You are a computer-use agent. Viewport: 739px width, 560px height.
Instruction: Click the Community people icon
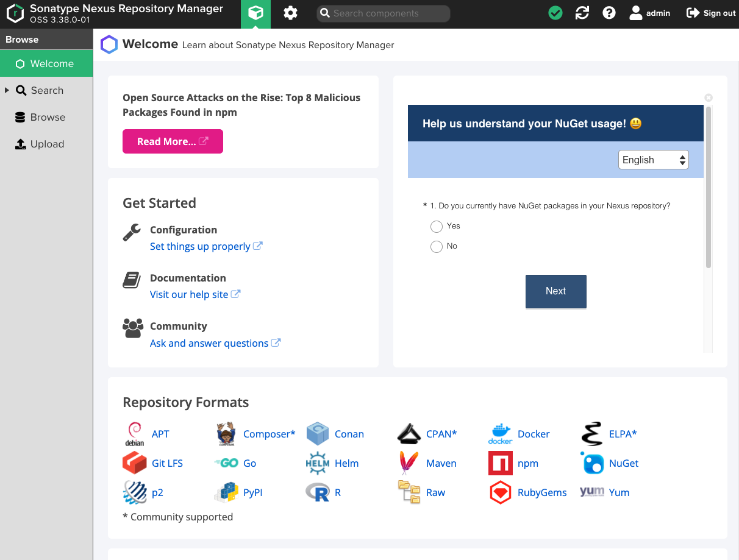(x=133, y=328)
